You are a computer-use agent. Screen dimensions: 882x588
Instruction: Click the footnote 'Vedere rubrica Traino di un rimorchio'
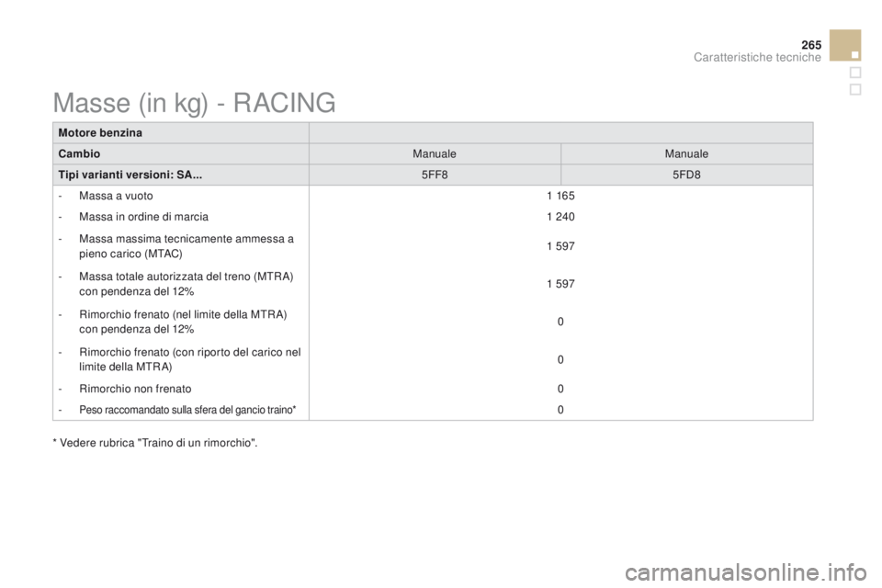tap(155, 443)
